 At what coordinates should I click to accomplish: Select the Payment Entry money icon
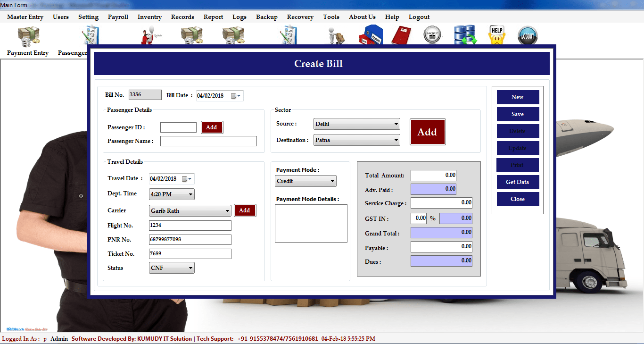(27, 35)
